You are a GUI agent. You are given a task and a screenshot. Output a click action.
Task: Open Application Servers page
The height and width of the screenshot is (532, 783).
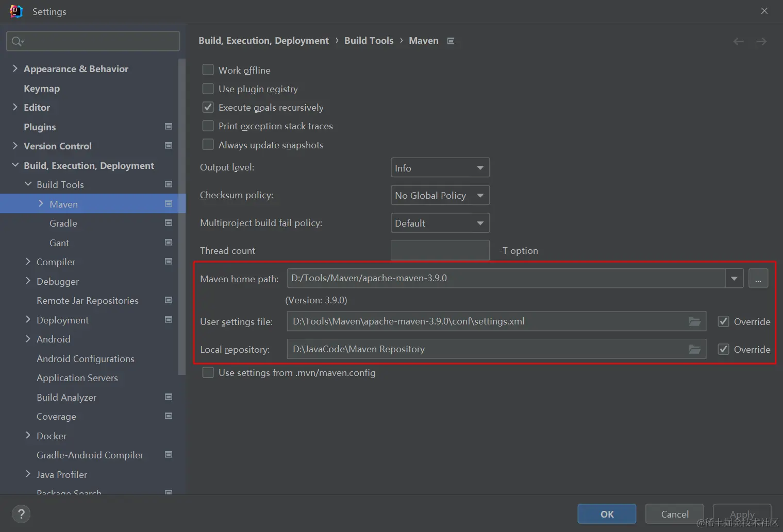coord(77,377)
